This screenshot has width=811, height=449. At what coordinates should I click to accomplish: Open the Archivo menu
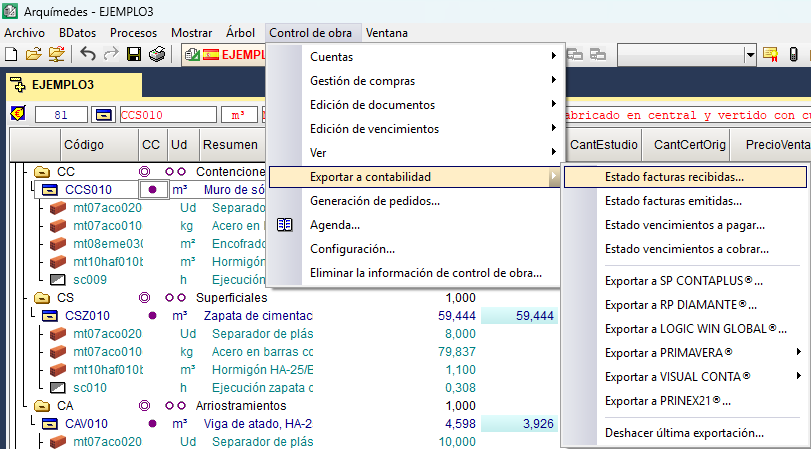point(24,33)
